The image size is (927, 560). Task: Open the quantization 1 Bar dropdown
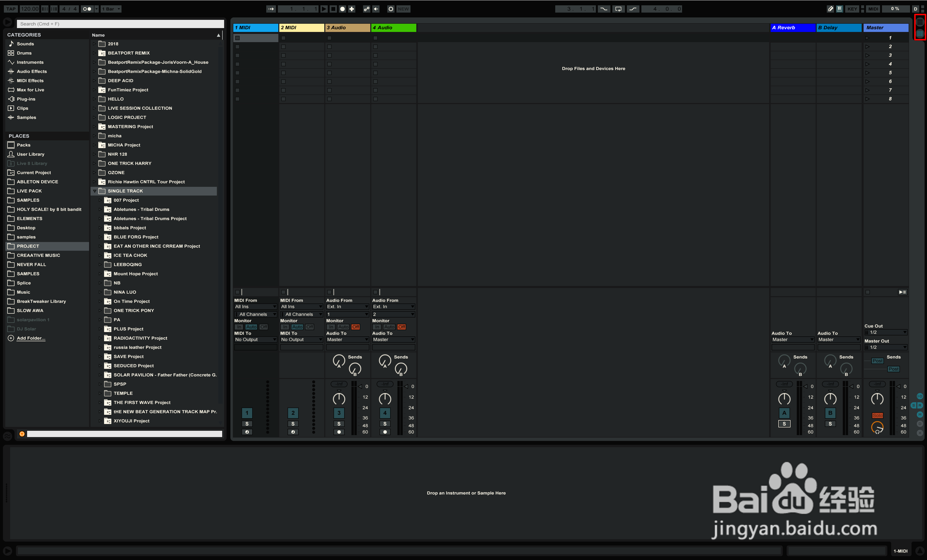(x=111, y=9)
